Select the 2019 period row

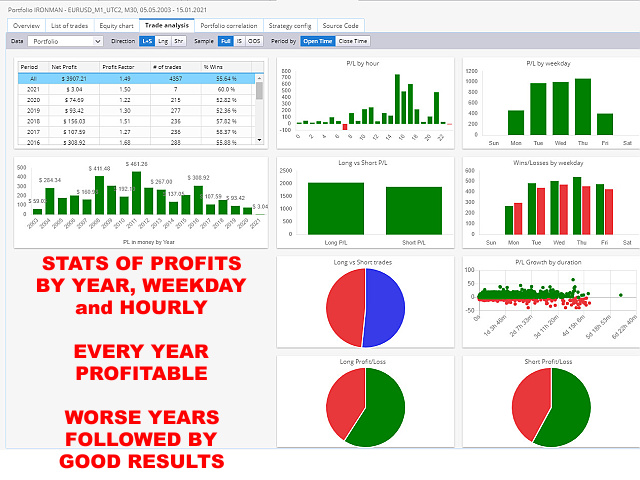click(x=137, y=110)
